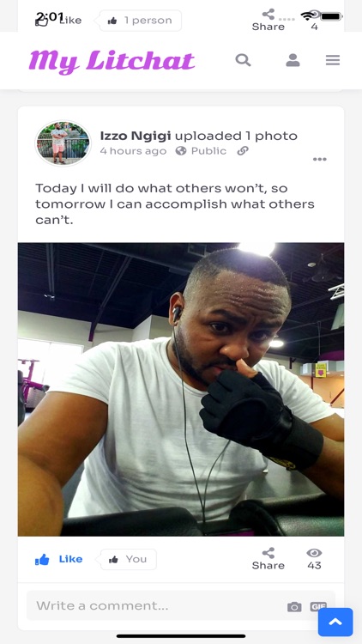Click the My Litchat logo
The width and height of the screenshot is (362, 644).
[112, 61]
